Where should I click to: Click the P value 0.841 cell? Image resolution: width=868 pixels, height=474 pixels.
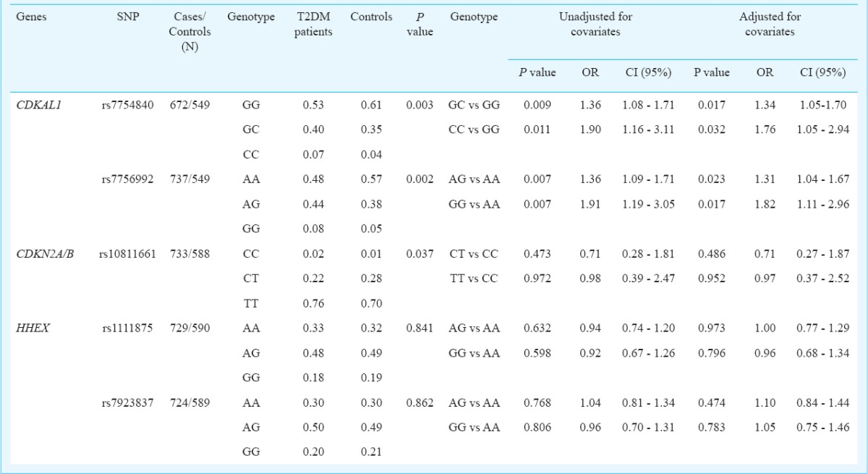(x=419, y=329)
